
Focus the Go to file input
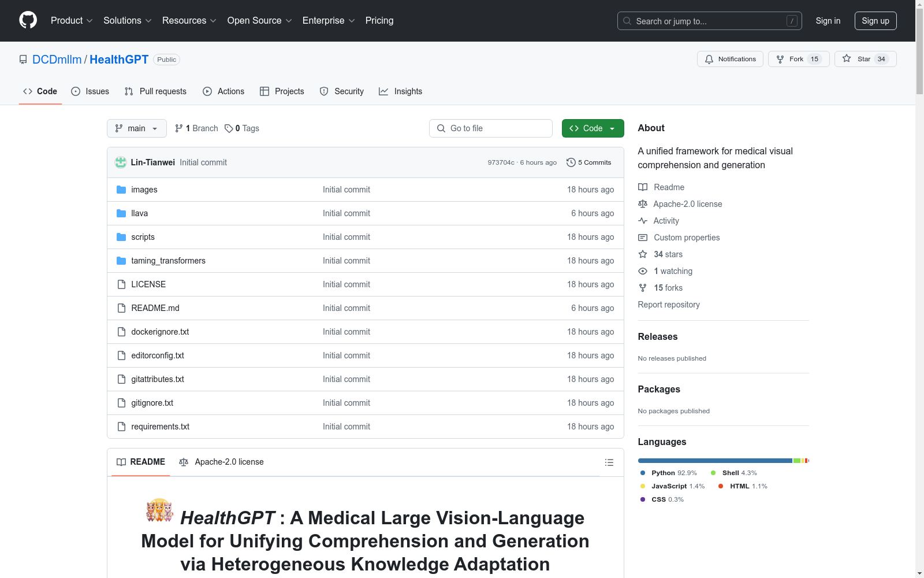(491, 128)
